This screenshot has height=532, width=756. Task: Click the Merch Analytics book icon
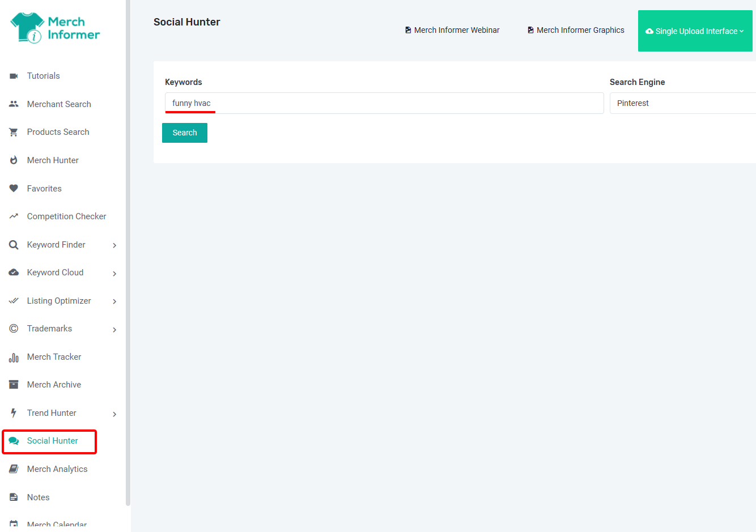coord(14,469)
